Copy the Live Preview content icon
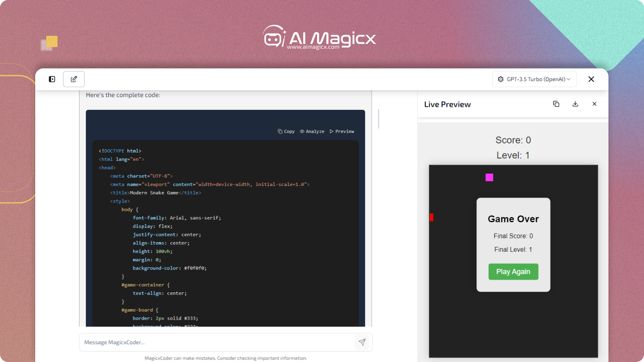 (x=556, y=104)
